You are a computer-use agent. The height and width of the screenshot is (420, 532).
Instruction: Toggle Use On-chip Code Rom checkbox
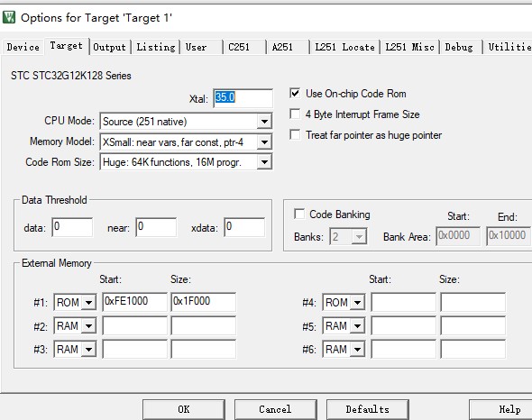coord(295,94)
